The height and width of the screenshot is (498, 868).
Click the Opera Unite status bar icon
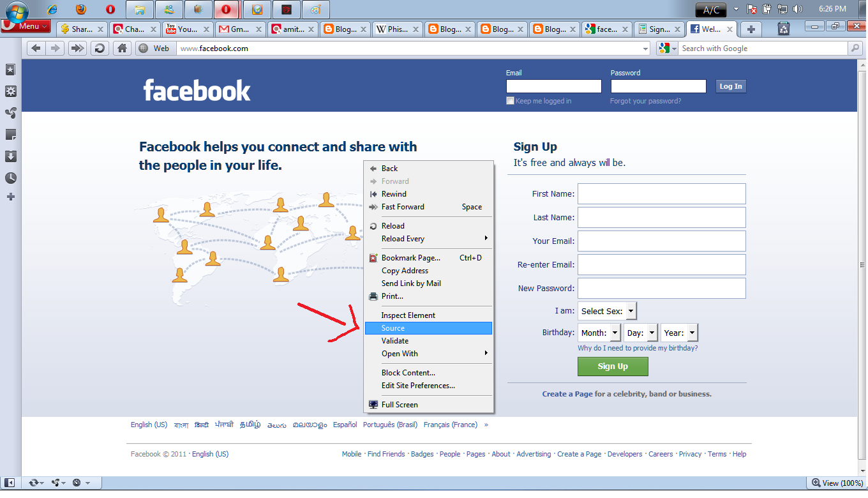[x=59, y=483]
